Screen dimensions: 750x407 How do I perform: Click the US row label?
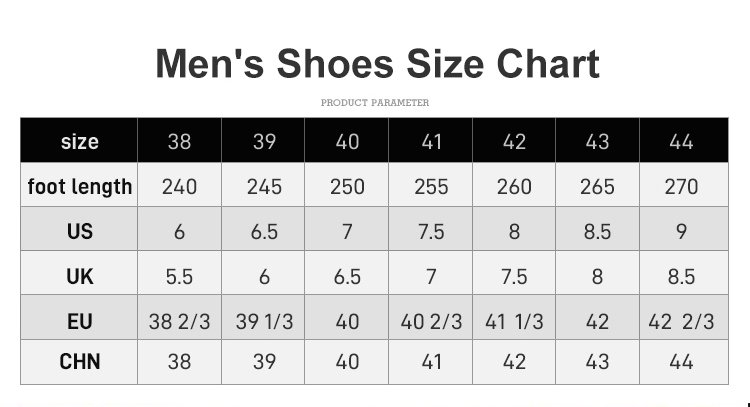click(x=79, y=229)
